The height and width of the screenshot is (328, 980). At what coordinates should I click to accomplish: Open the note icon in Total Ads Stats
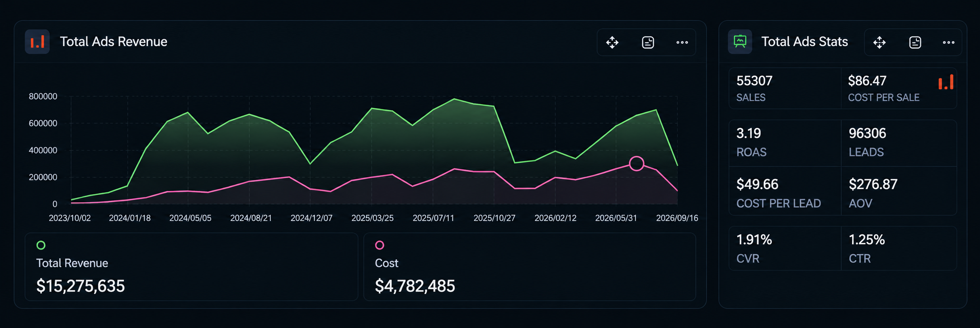[915, 43]
